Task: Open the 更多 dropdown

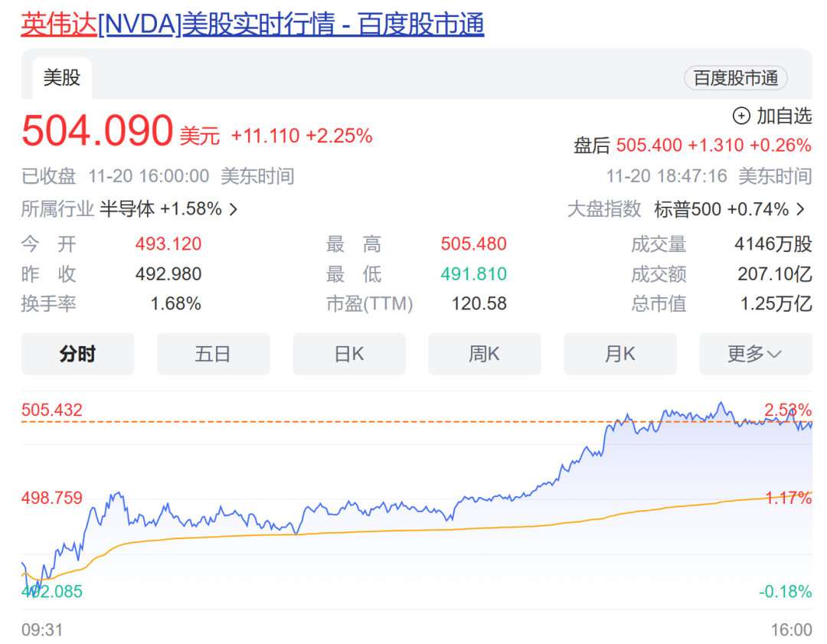Action: click(755, 354)
